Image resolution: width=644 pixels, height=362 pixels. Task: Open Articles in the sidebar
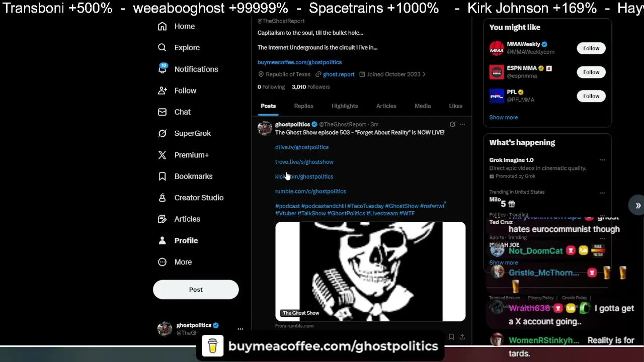point(179,219)
